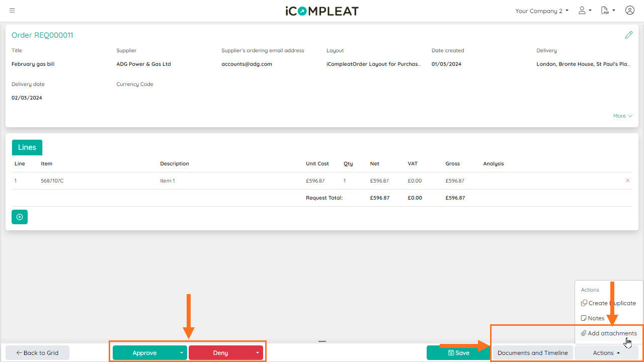Open the Approve dropdown arrow
644x362 pixels.
(182, 353)
